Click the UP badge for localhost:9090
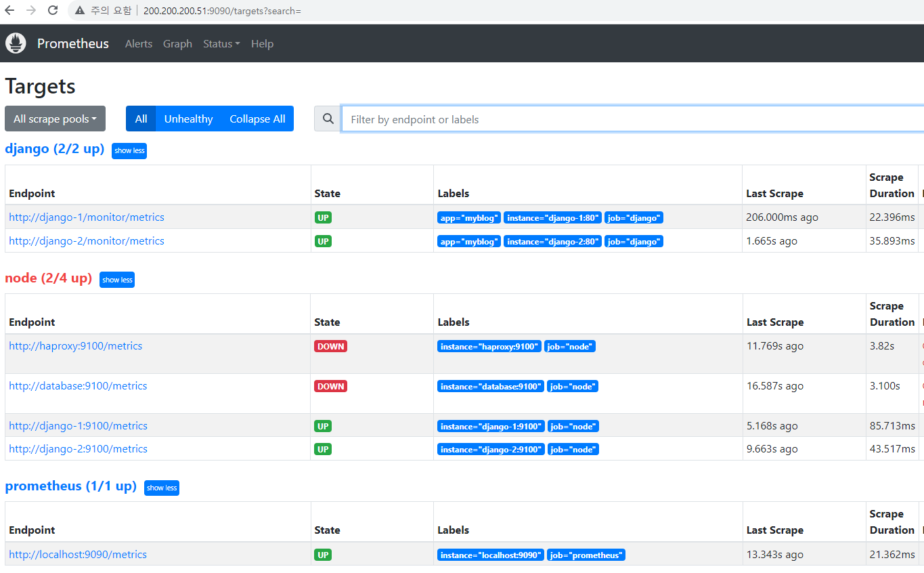 pyautogui.click(x=323, y=555)
